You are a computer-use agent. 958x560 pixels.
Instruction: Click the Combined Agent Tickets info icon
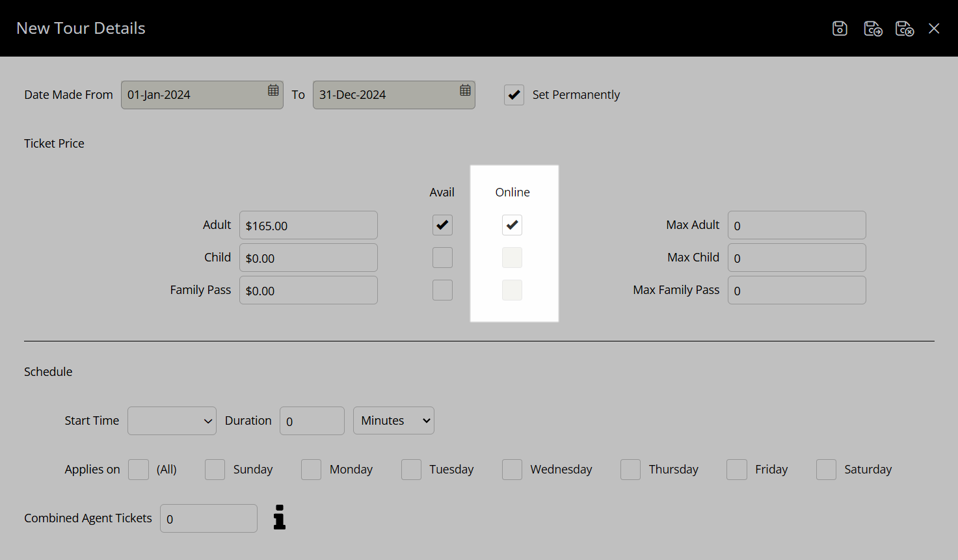[x=280, y=517]
